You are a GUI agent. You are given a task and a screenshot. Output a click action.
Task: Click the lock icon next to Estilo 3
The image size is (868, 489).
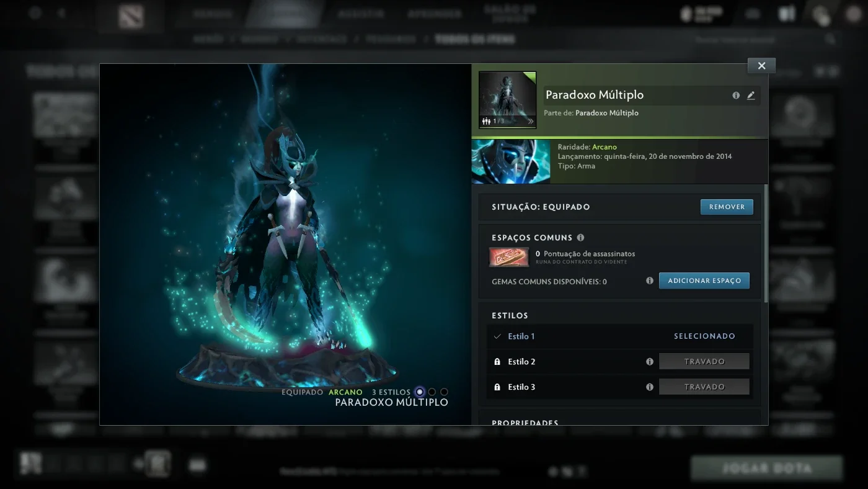tap(497, 387)
